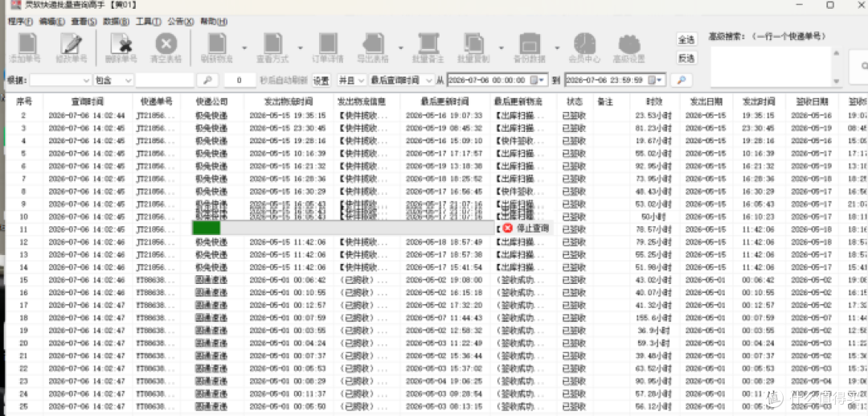Click the 批量复制 batch copy icon

[x=473, y=43]
